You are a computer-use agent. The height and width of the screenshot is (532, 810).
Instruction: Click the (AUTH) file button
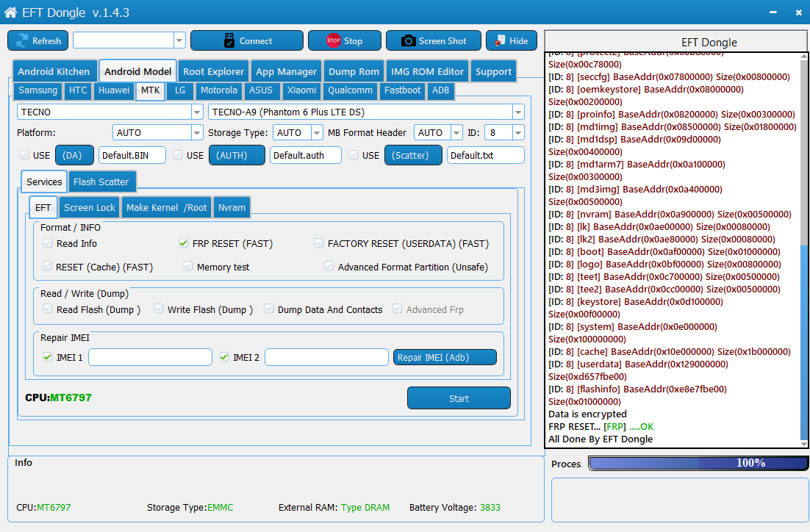point(237,156)
